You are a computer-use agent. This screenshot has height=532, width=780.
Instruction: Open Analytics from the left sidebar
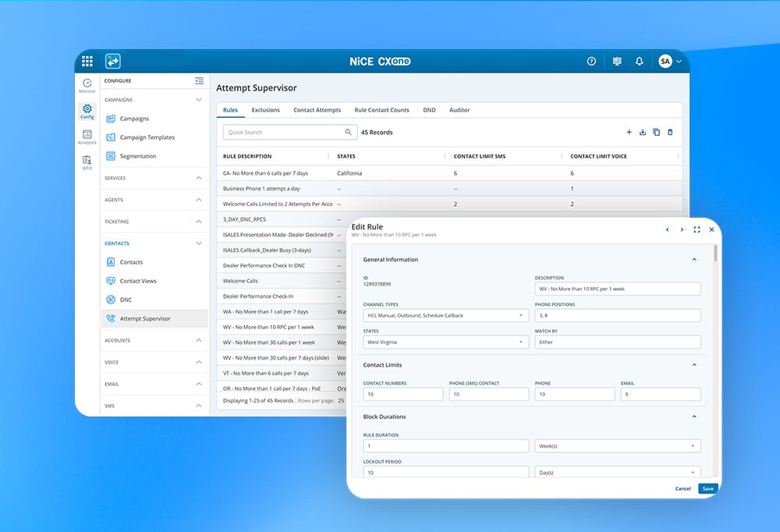point(87,137)
